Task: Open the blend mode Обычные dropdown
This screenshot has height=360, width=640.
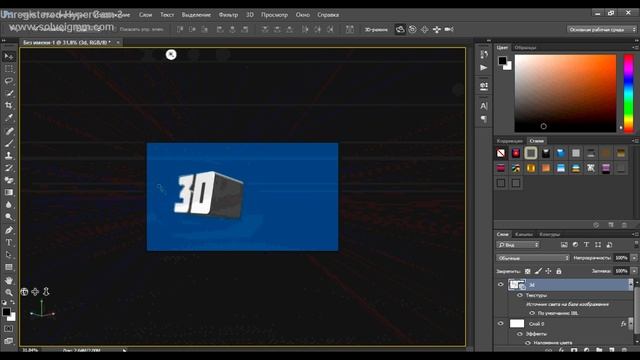Action: pos(533,258)
